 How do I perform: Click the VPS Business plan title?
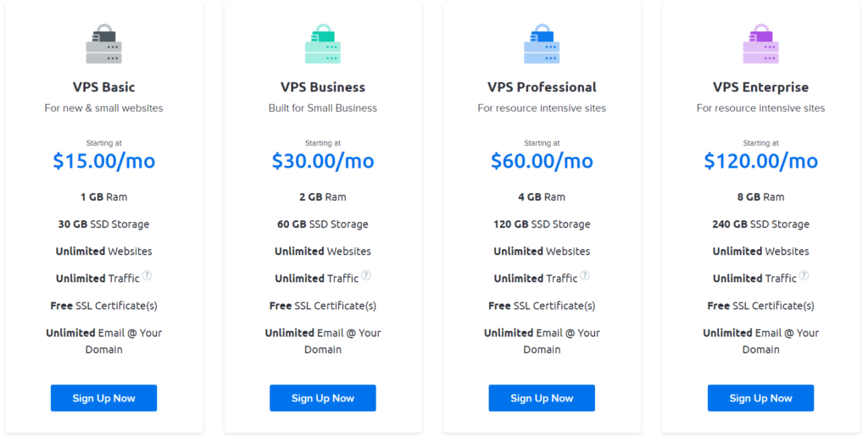point(323,87)
